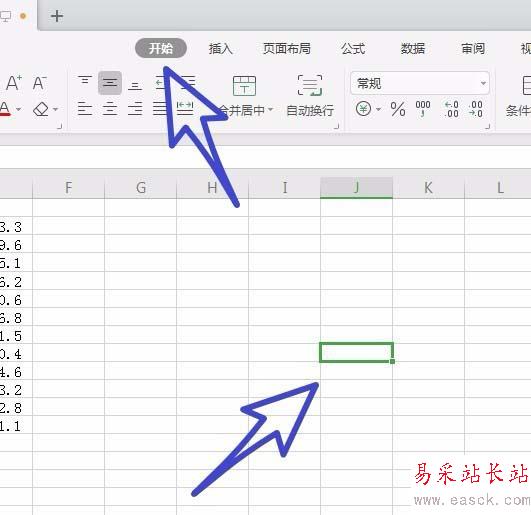Open the 页面布局 tab
Viewport: 531px width, 515px height.
coord(287,49)
